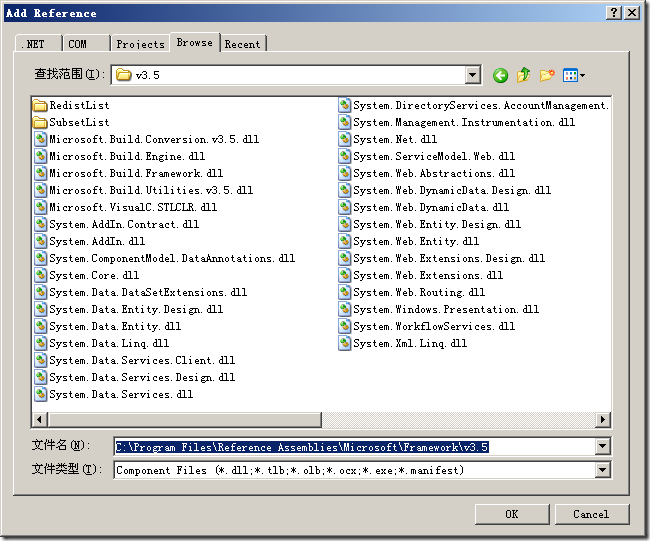Select System.Web.Entity.Design.dll
The image size is (650, 541).
(x=430, y=224)
